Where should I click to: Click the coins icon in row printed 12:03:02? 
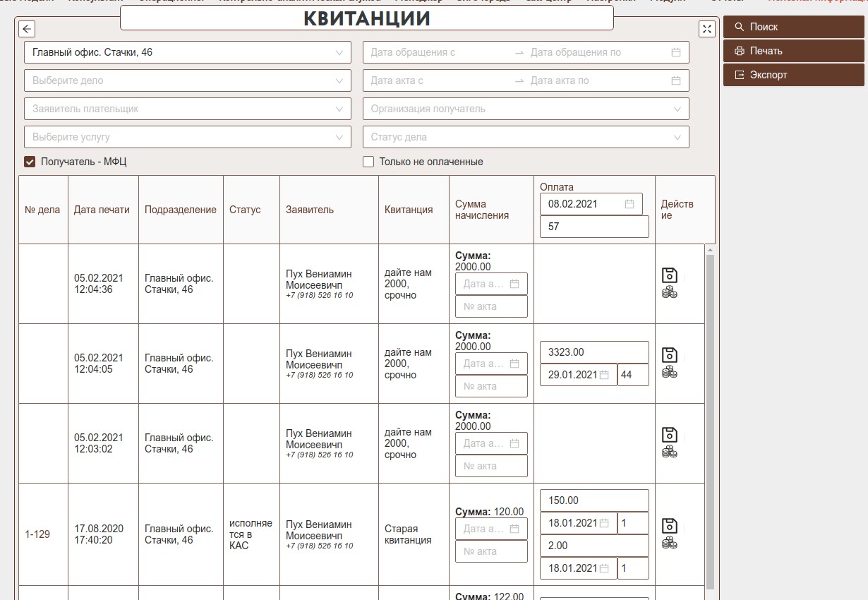tap(669, 452)
